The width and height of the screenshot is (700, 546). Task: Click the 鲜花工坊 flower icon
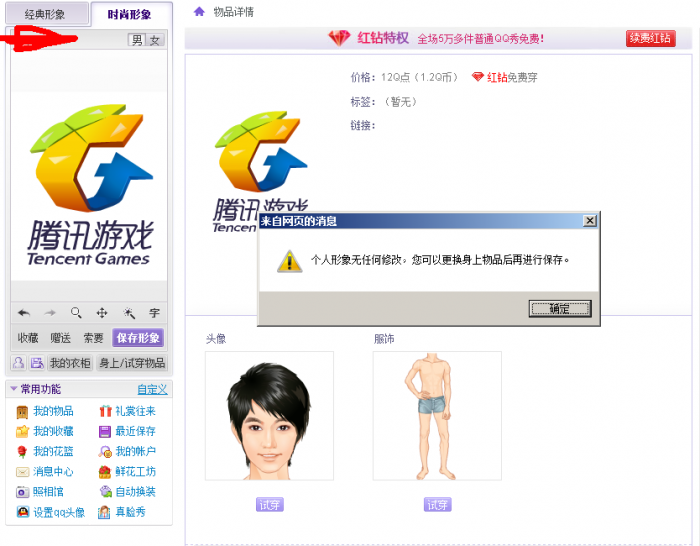[105, 472]
